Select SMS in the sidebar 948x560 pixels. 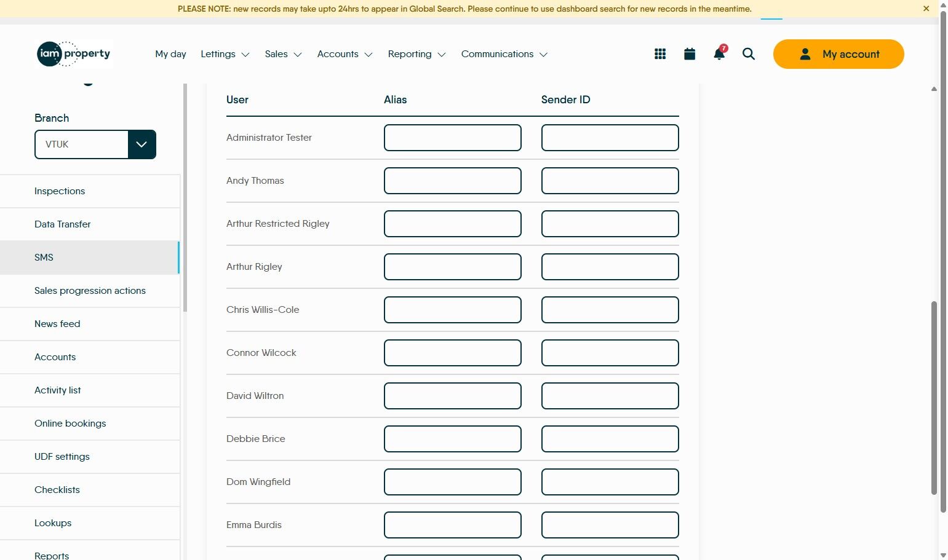coord(90,258)
